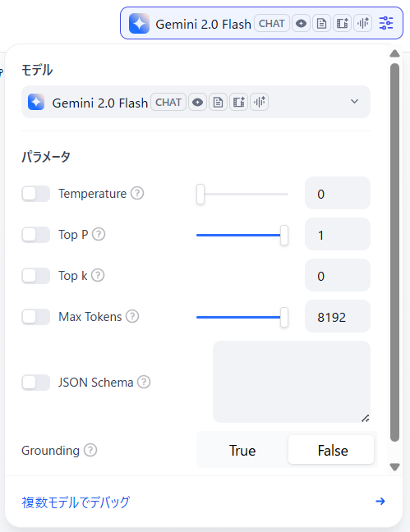Toggle Max Tokens parameter on

35,317
